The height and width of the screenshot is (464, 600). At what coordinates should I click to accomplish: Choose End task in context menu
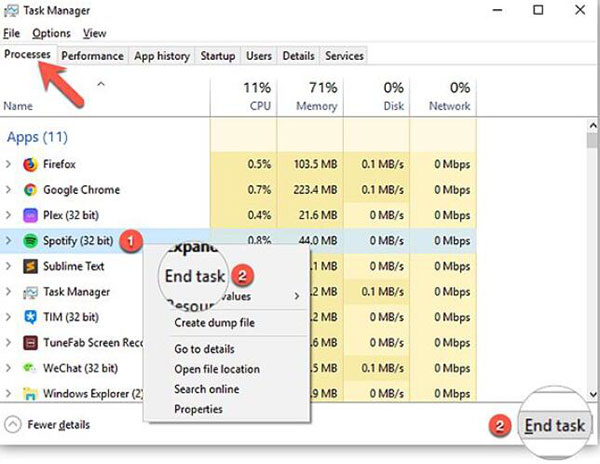tap(195, 274)
